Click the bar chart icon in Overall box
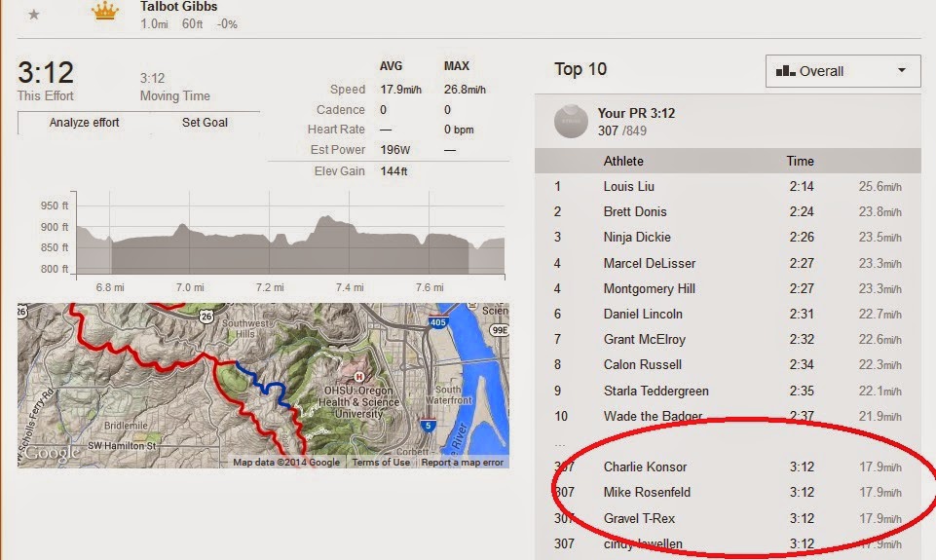The height and width of the screenshot is (560, 936). (x=785, y=71)
